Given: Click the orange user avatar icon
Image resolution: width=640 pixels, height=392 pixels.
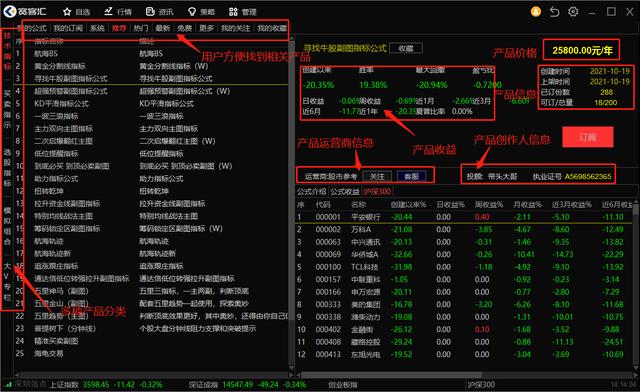Looking at the screenshot, I should coord(536,12).
